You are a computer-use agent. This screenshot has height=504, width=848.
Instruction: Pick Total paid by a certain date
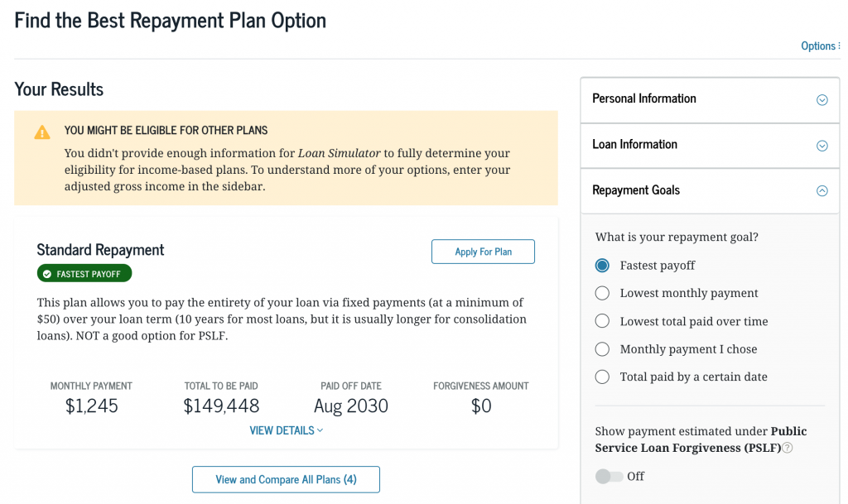(603, 377)
